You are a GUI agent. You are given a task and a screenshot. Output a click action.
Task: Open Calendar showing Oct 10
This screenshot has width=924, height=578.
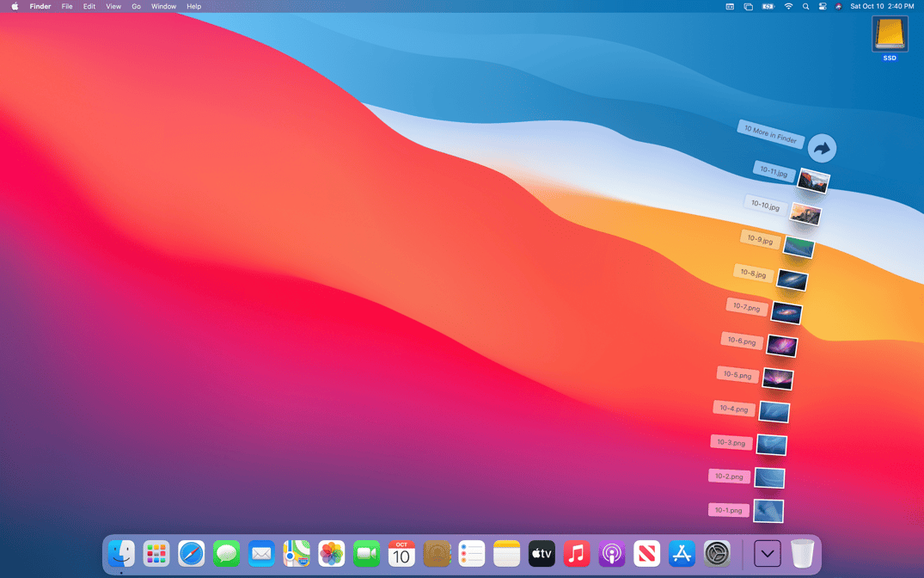coord(401,554)
